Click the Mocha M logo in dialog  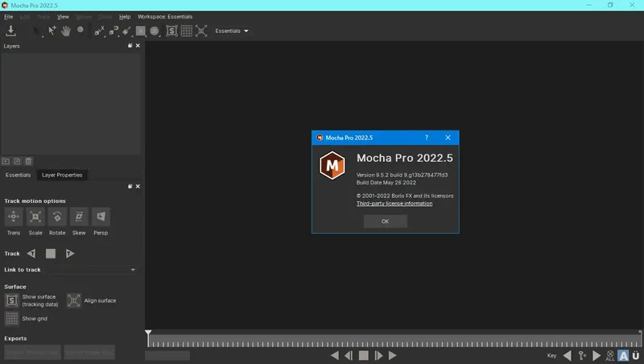pos(332,165)
